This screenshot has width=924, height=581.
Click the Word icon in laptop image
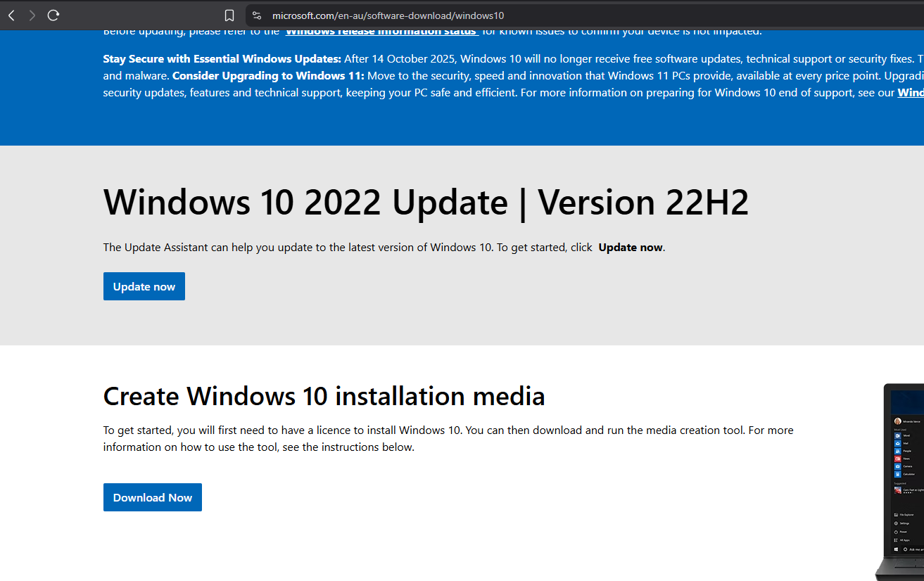click(x=897, y=436)
